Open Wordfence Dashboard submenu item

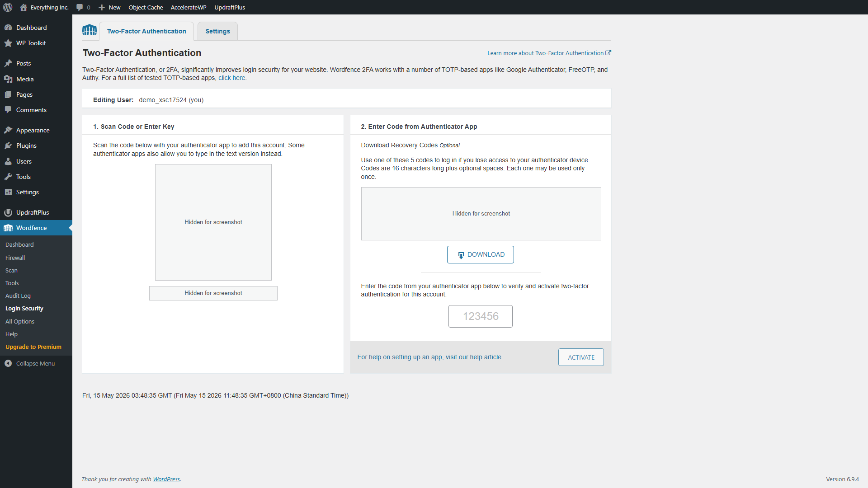[19, 244]
